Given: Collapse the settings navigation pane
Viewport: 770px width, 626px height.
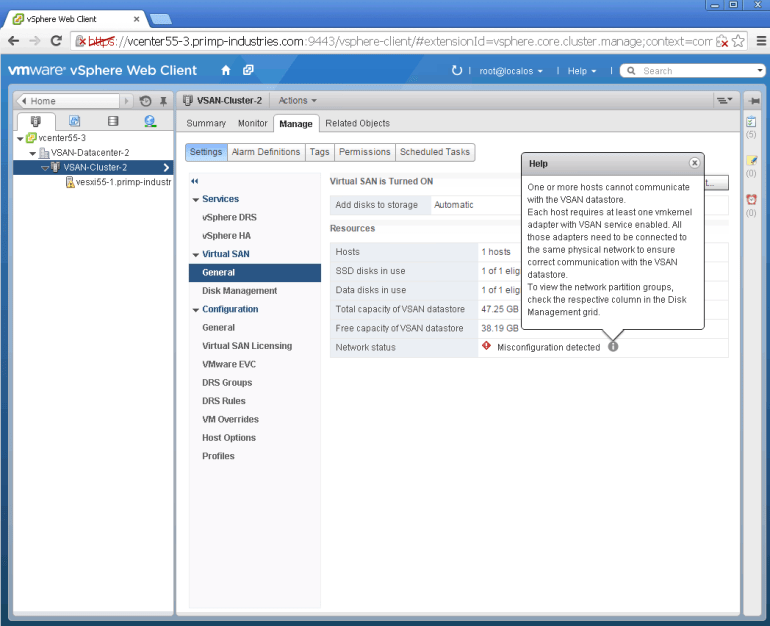Looking at the screenshot, I should tap(195, 181).
